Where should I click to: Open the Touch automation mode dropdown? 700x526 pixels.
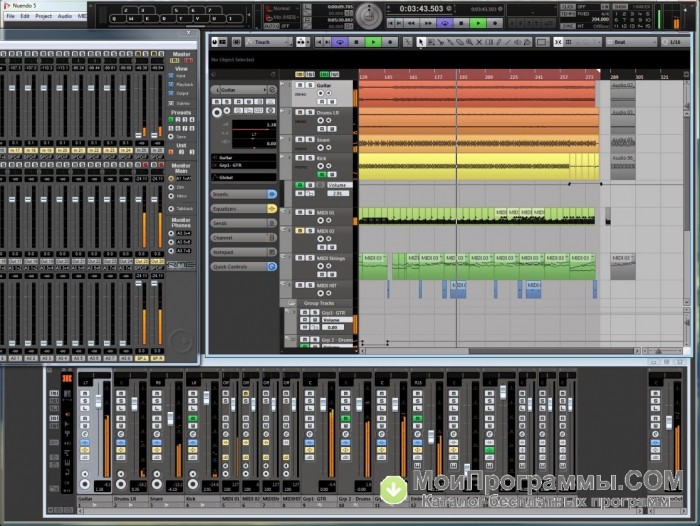(265, 42)
